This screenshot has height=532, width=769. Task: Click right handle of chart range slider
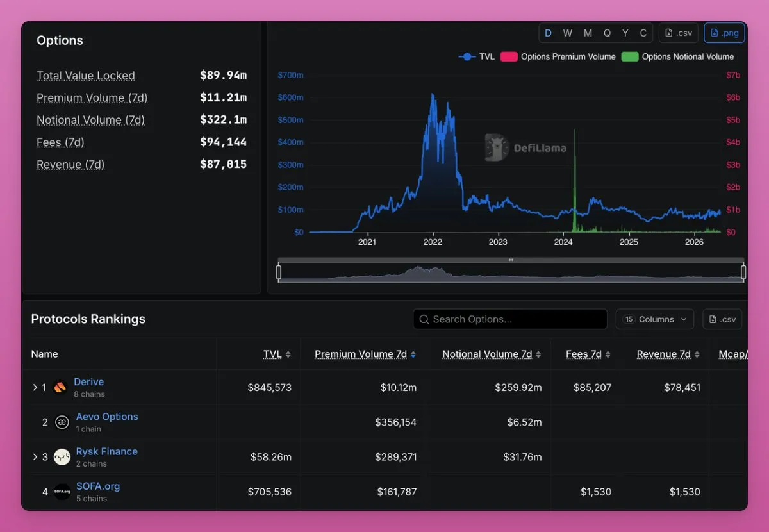click(x=743, y=272)
